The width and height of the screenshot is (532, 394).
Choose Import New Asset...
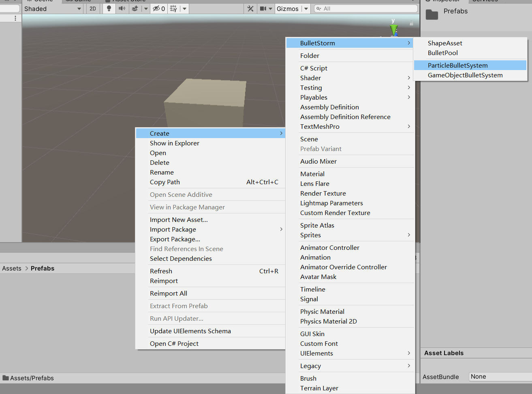(x=210, y=219)
